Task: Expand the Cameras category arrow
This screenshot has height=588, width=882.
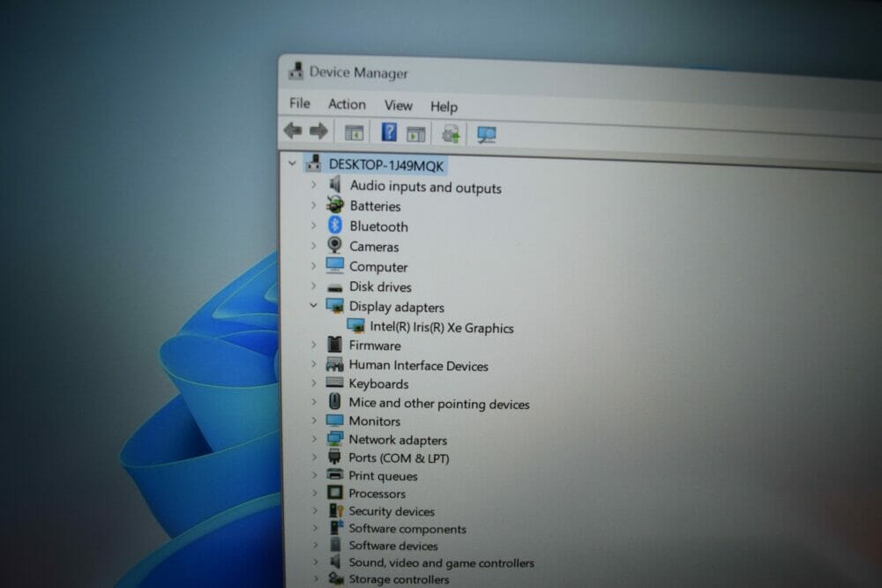Action: point(314,246)
